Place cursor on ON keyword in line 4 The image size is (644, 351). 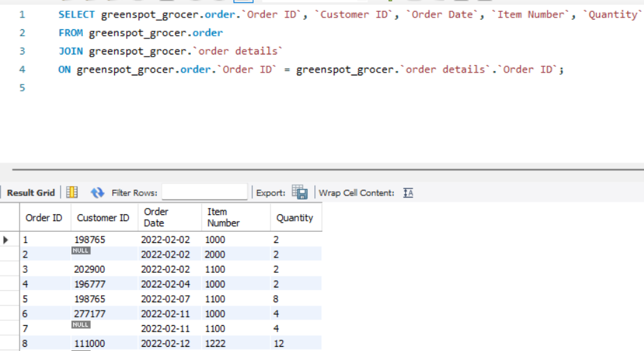click(x=65, y=69)
